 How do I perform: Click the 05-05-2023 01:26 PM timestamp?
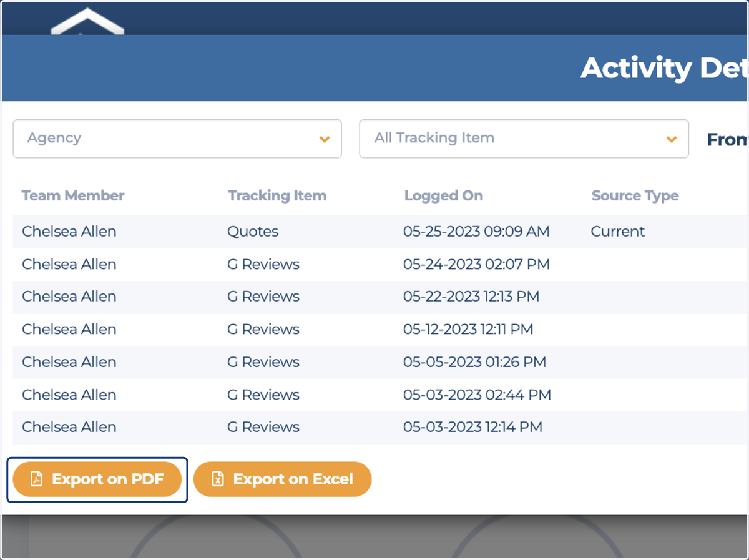(x=474, y=362)
